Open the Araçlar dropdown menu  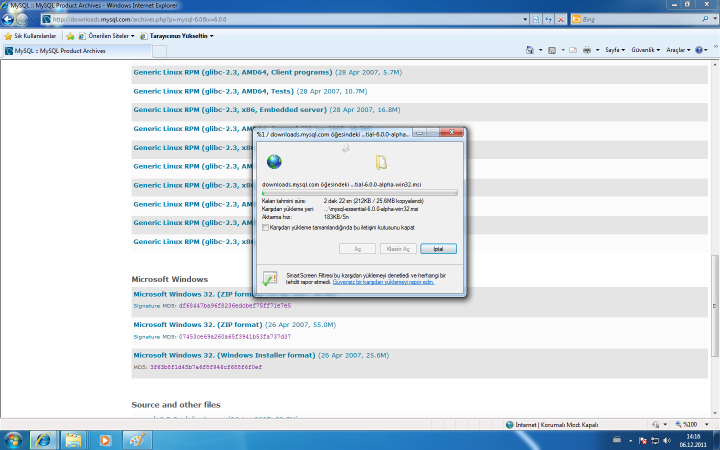click(679, 49)
